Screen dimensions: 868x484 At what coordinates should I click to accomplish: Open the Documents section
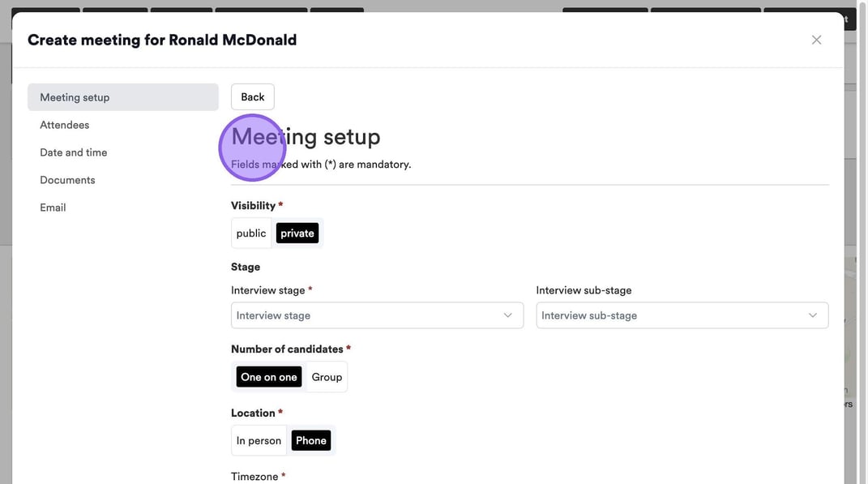click(67, 180)
